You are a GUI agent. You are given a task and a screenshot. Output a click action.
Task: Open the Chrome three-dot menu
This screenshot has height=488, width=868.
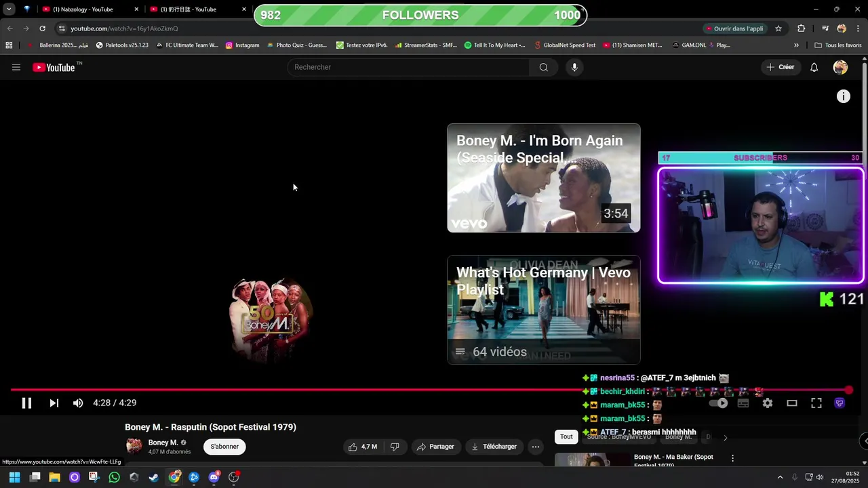[859, 28]
